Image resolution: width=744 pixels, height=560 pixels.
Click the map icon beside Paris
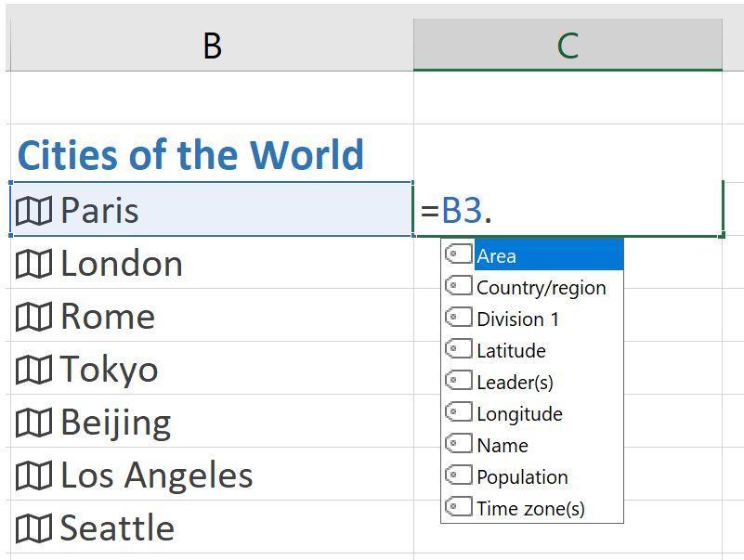pos(33,211)
